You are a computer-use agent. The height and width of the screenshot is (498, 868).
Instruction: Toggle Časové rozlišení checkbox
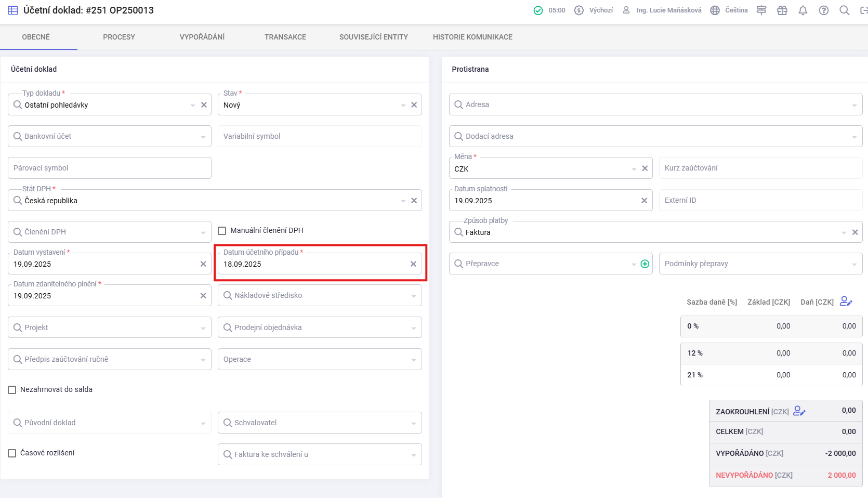(x=12, y=453)
